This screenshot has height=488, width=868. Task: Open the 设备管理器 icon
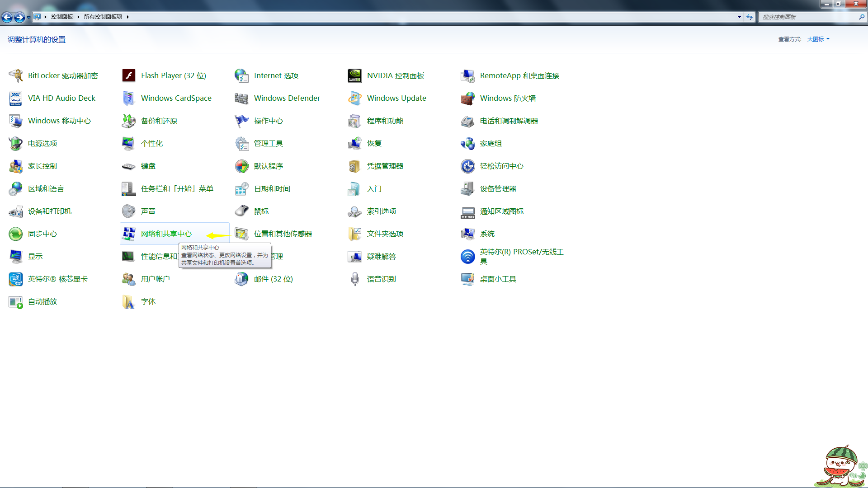pyautogui.click(x=468, y=188)
